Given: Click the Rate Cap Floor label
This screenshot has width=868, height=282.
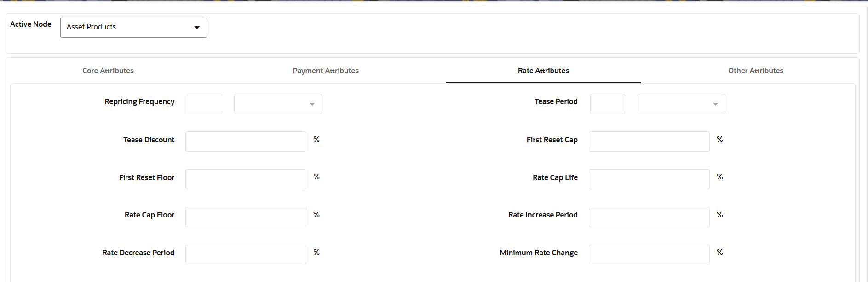Looking at the screenshot, I should pyautogui.click(x=149, y=215).
